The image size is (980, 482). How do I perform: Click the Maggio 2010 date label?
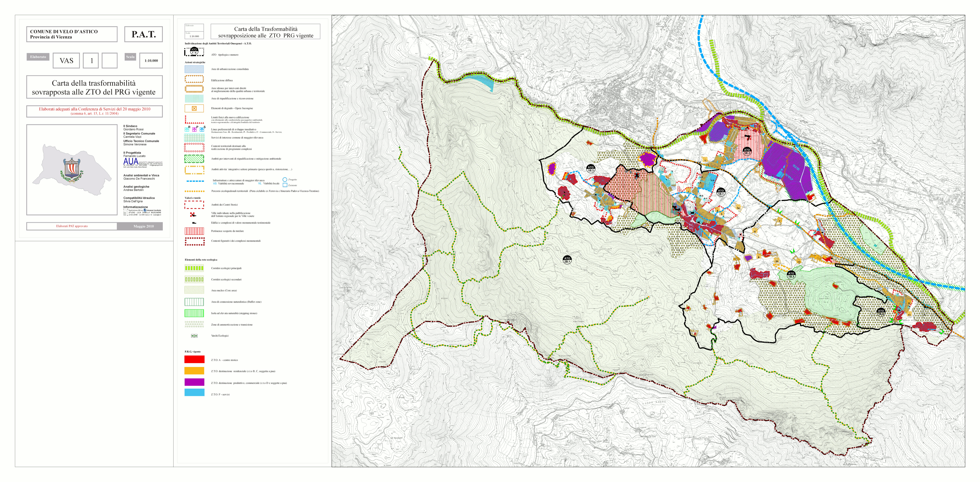(143, 226)
